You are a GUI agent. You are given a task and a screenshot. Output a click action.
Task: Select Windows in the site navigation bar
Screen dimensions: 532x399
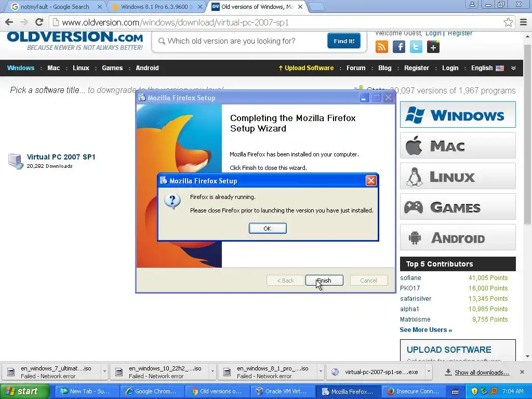point(21,68)
